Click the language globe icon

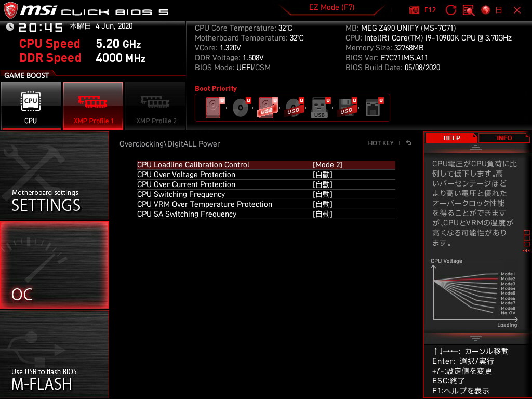pyautogui.click(x=486, y=10)
